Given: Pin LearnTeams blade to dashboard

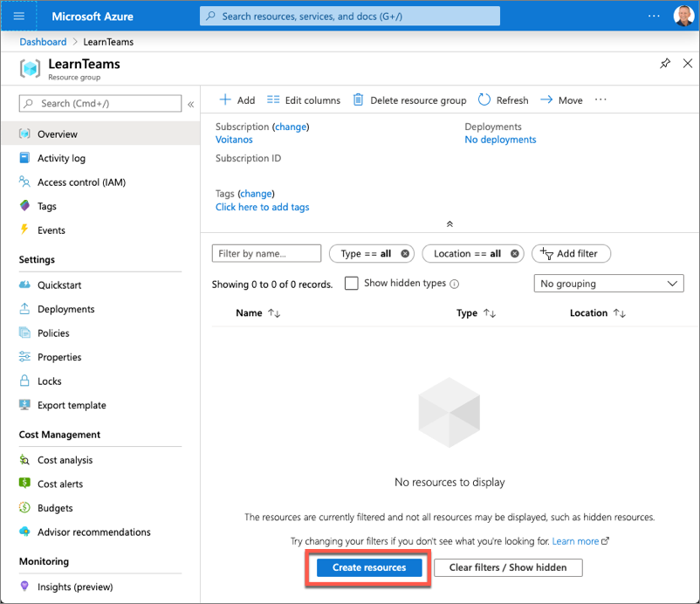Looking at the screenshot, I should click(665, 64).
